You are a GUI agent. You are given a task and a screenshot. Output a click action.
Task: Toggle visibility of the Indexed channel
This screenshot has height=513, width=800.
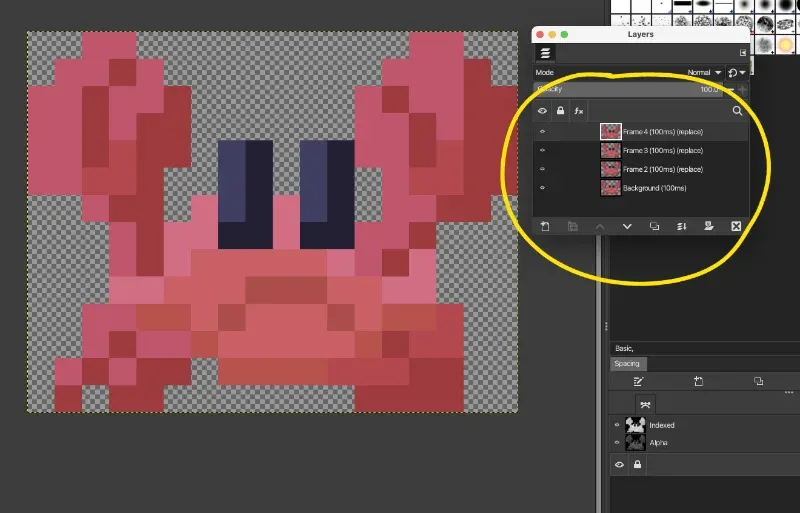617,425
